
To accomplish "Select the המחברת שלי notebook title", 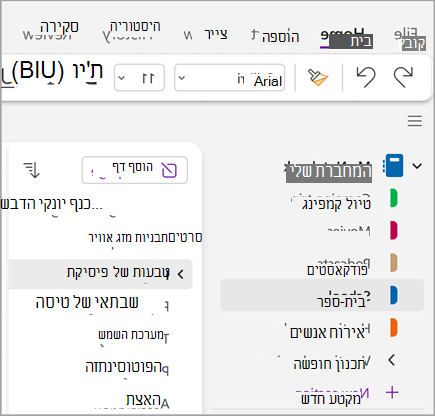I will (329, 172).
